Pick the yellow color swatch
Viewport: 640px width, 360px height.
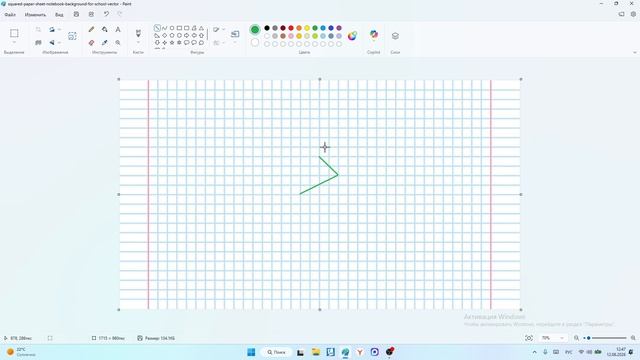coord(307,28)
